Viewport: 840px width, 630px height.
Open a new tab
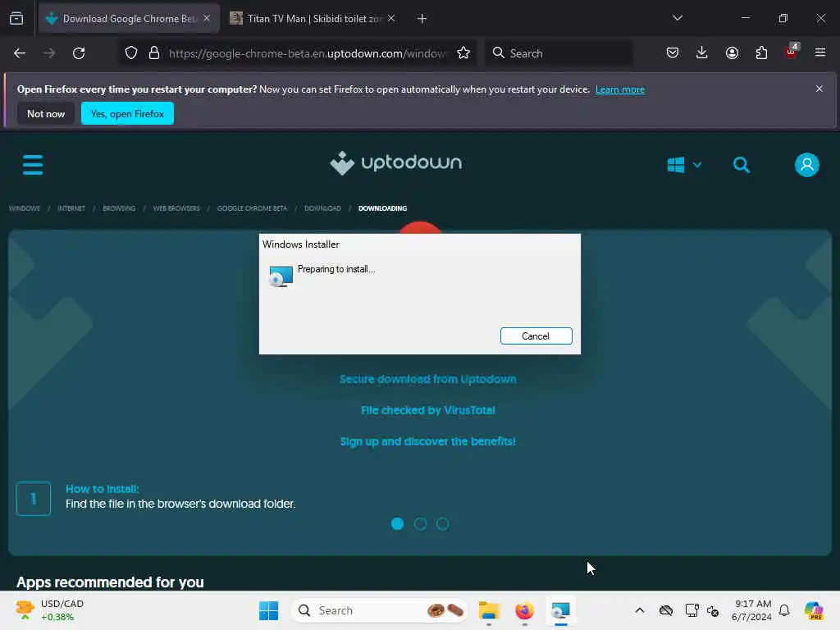[422, 19]
